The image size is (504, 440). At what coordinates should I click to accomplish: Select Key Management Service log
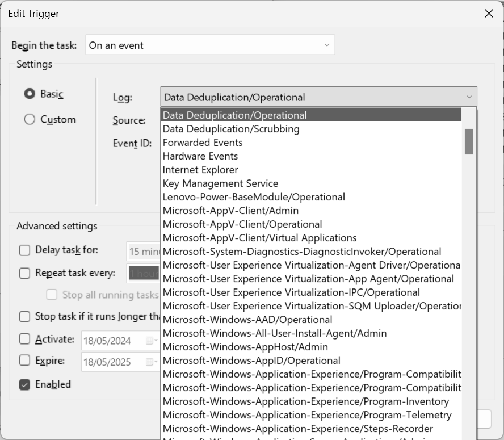pos(311,183)
